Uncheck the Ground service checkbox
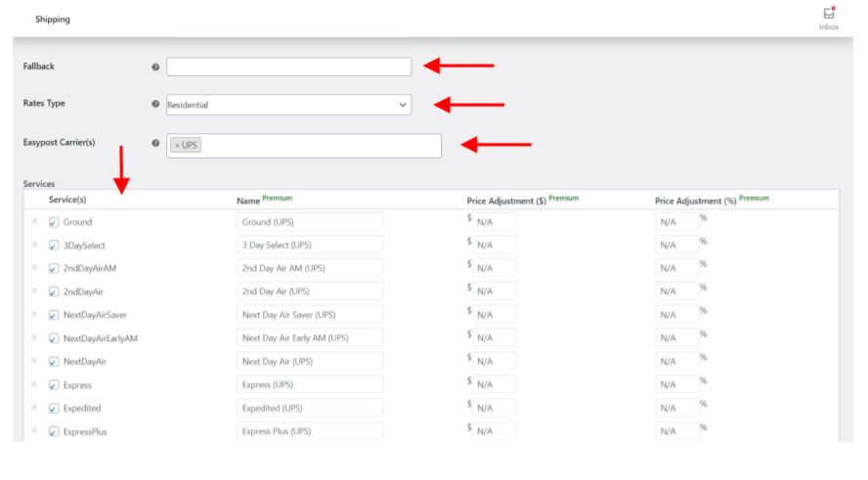 [x=54, y=223]
